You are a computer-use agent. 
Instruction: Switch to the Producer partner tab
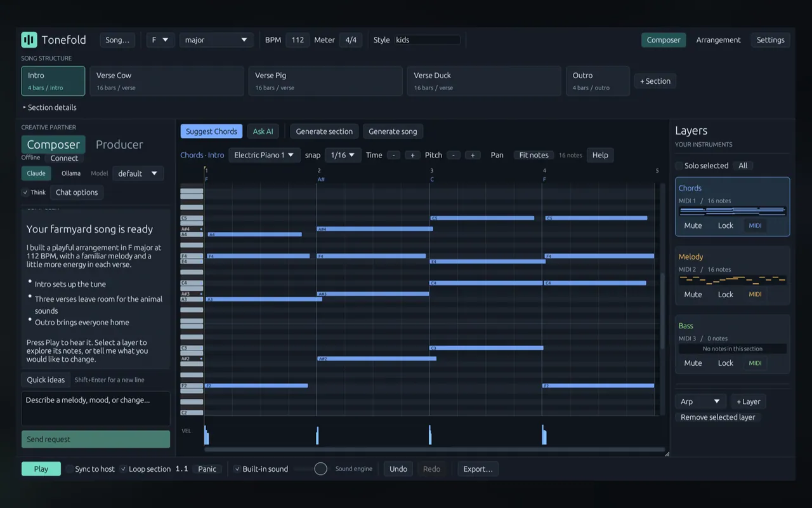(x=119, y=145)
